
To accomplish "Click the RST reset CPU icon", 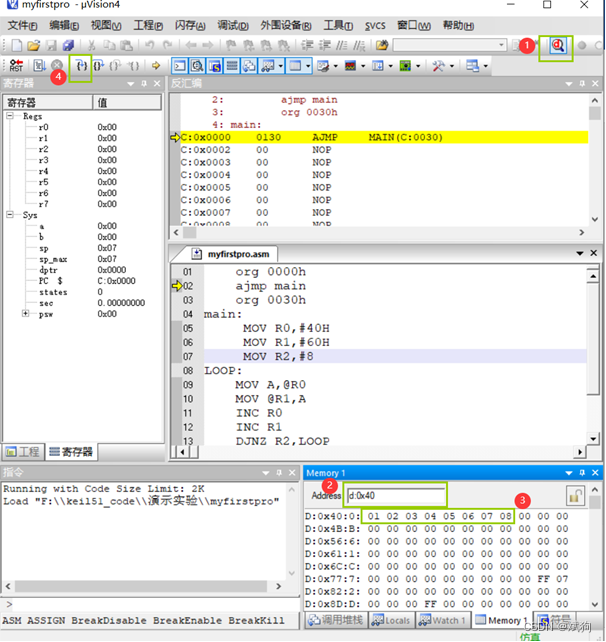I will pos(16,66).
